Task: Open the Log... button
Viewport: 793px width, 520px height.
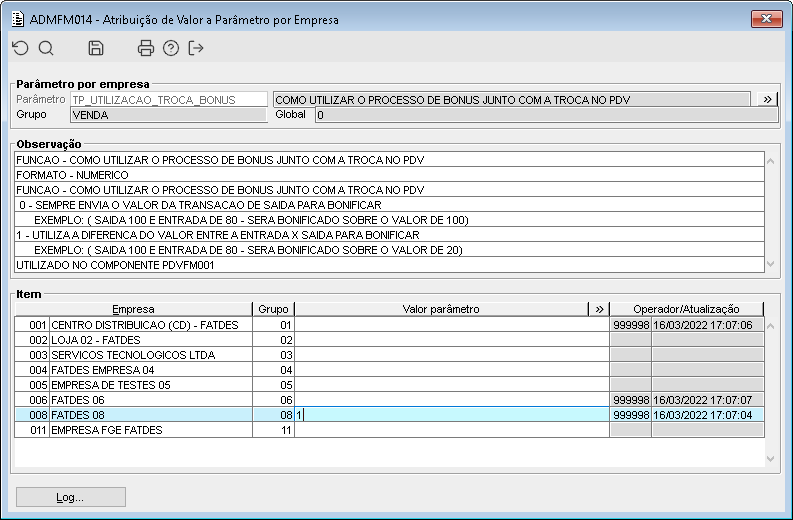Action: click(71, 497)
